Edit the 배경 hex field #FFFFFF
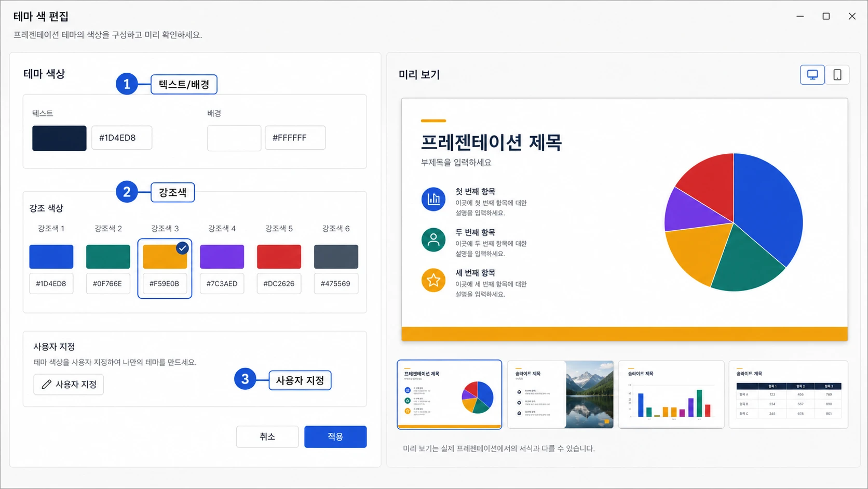 tap(295, 138)
